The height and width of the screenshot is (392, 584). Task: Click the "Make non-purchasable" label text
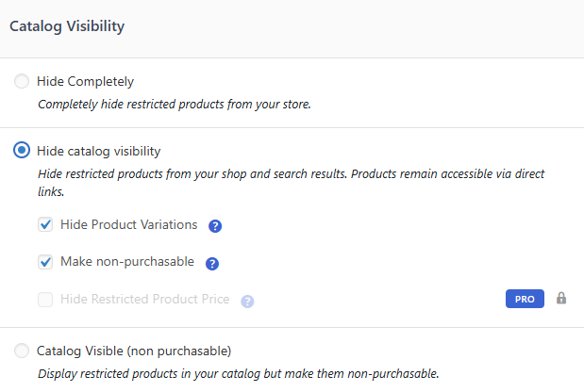click(126, 262)
